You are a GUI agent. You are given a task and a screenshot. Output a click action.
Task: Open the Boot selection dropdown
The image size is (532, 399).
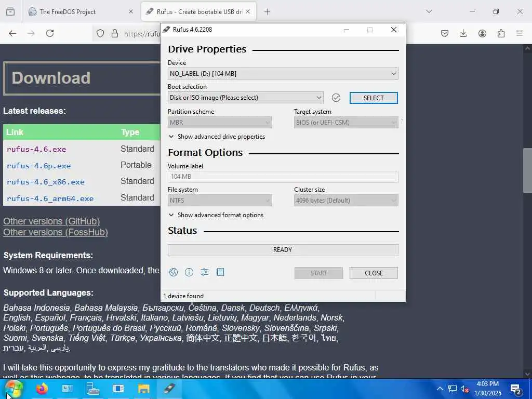tap(246, 98)
